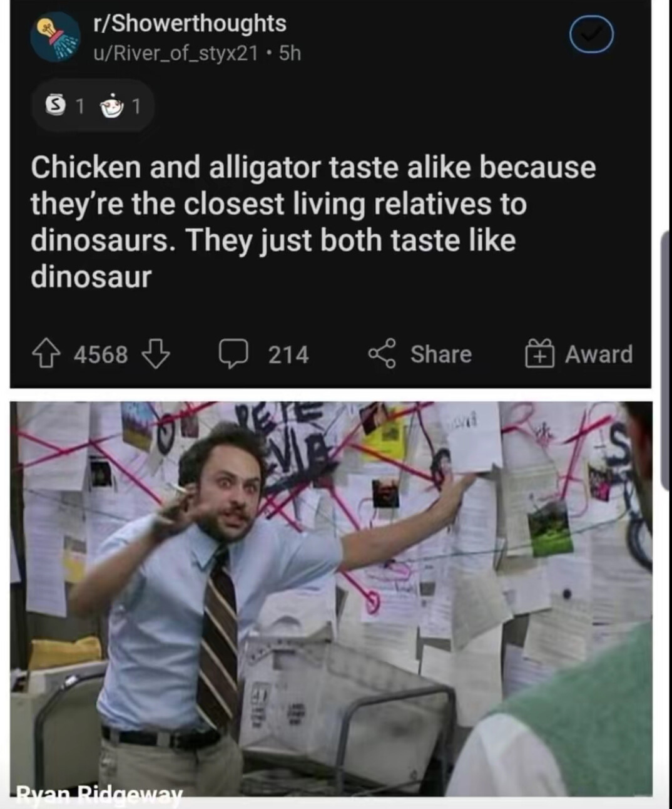Click the gift icon next to Award
672x809 pixels.
pyautogui.click(x=539, y=353)
